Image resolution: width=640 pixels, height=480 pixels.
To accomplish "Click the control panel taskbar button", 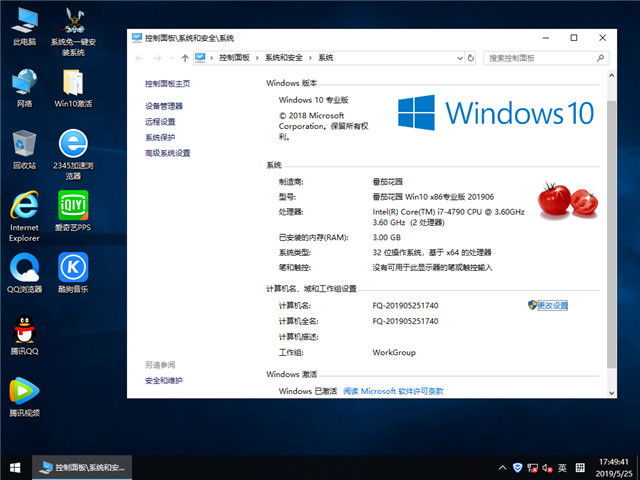I will [x=82, y=468].
